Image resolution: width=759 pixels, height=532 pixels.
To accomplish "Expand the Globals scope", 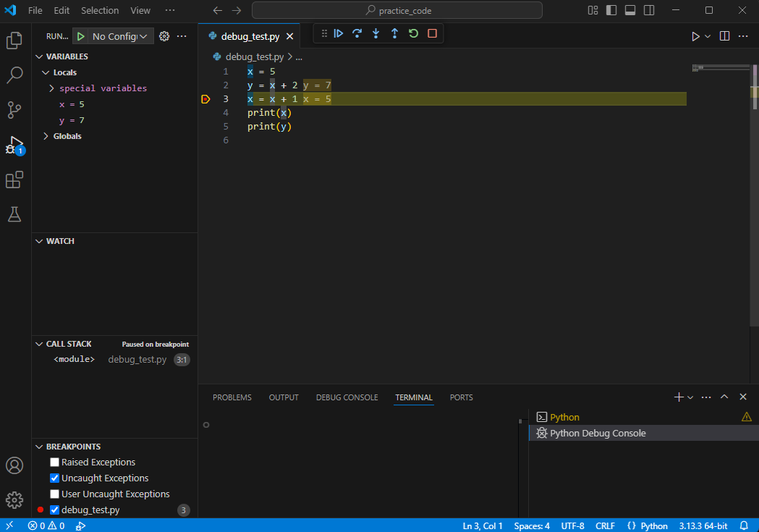I will tap(46, 136).
